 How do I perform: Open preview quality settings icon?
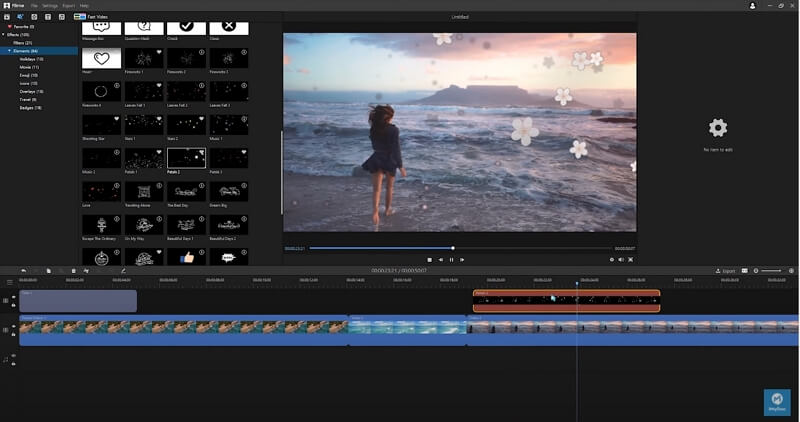pyautogui.click(x=612, y=260)
